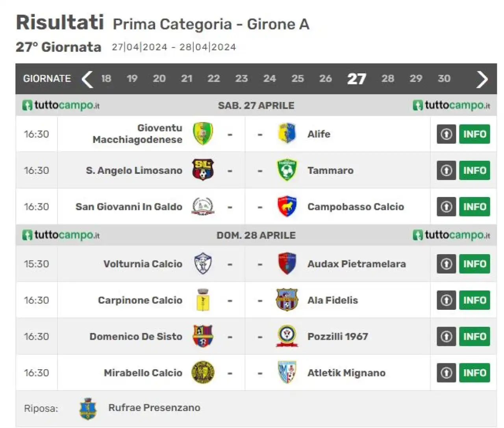Image resolution: width=504 pixels, height=428 pixels.
Task: Select the Rufrae Presenzano crest
Action: tap(88, 408)
